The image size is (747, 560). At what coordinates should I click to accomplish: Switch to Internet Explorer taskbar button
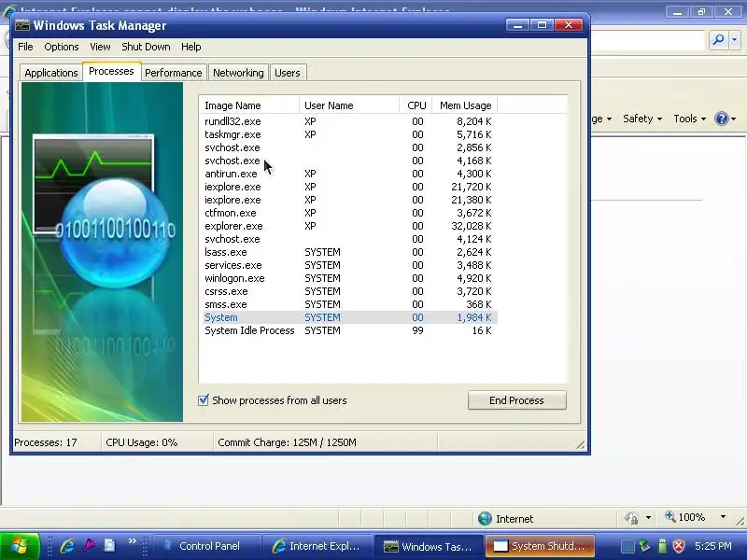[317, 546]
